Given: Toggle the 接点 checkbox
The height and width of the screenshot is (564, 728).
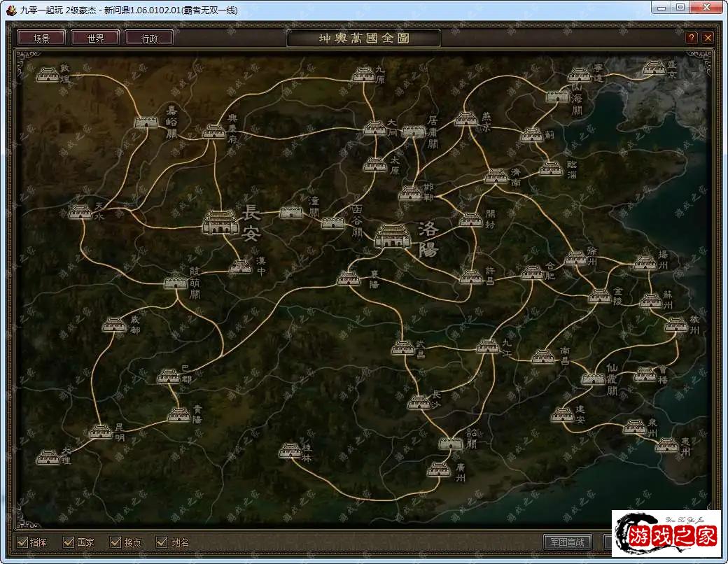Looking at the screenshot, I should 115,542.
